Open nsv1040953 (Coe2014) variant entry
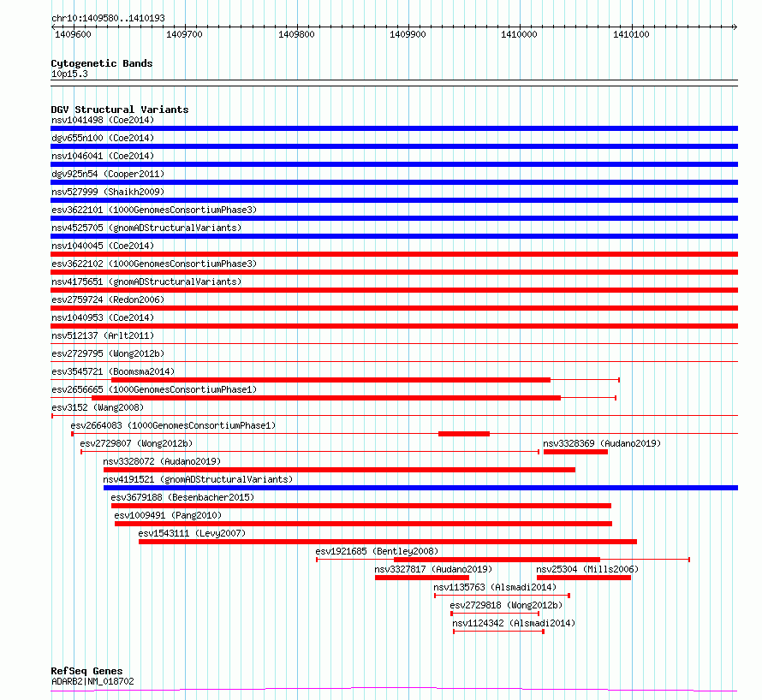 [103, 317]
